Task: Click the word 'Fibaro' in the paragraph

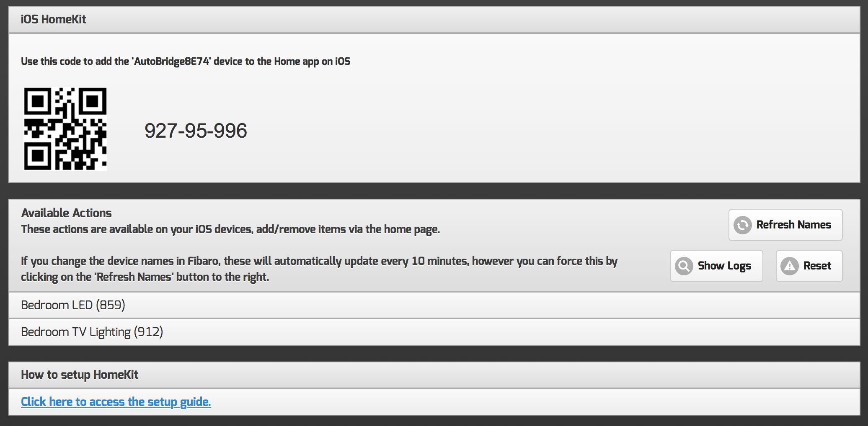Action: tap(203, 261)
